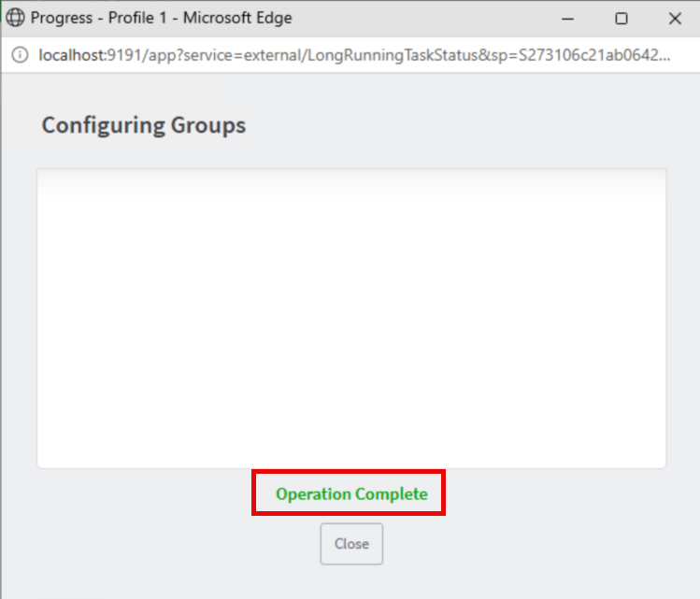Click Microsoft Edge text in title bar
Screen dimensions: 700x599
(x=237, y=18)
